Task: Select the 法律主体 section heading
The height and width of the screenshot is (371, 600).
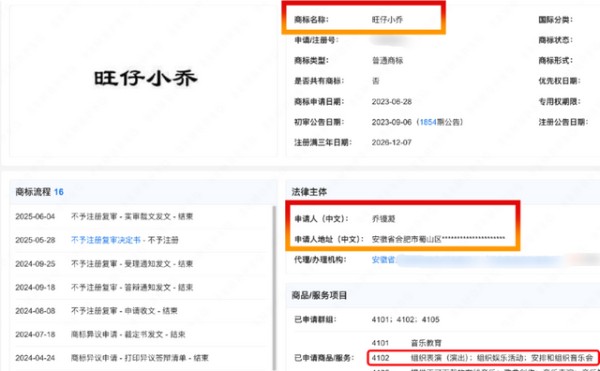Action: coord(309,192)
